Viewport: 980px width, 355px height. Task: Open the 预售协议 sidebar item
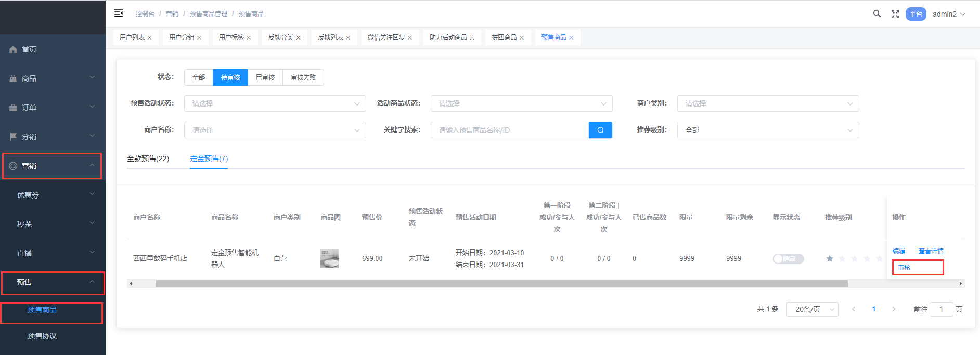[x=42, y=336]
